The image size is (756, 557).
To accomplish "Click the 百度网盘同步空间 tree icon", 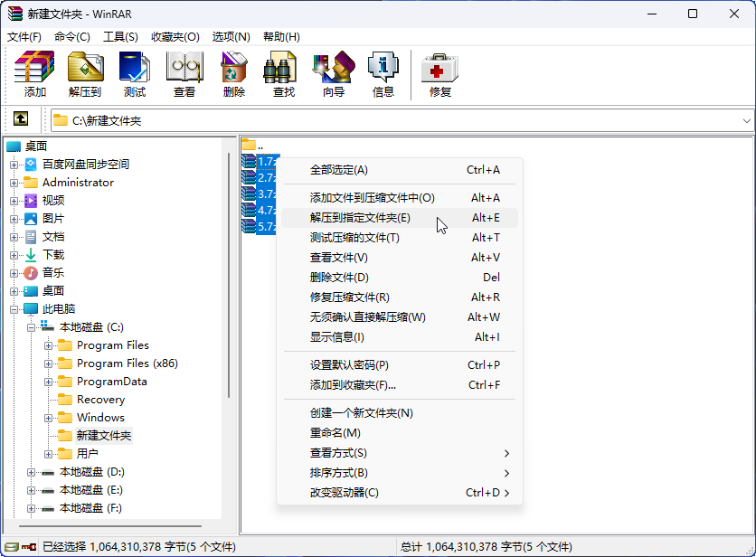I will point(31,165).
